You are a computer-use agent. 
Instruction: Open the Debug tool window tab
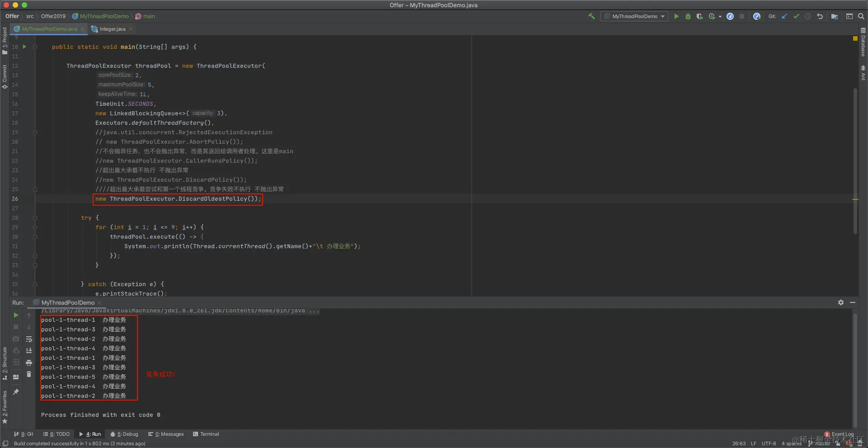coord(124,434)
